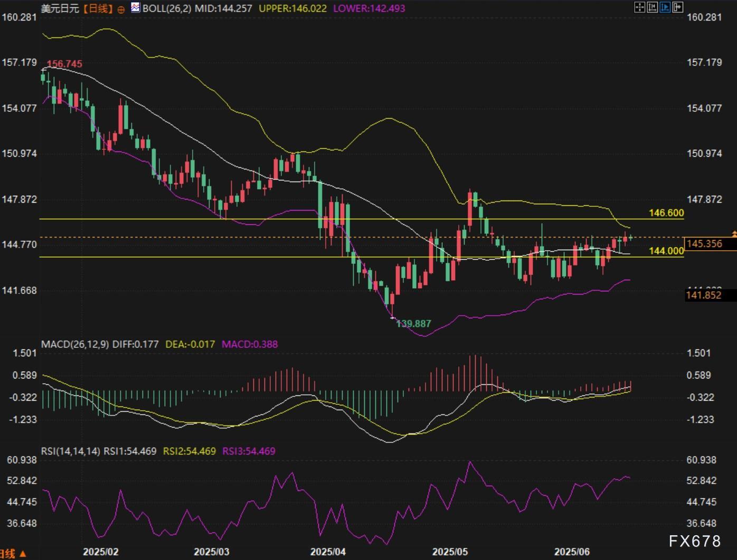The width and height of the screenshot is (737, 560).
Task: Open the 日线 period dropdown at bottom left
Action: (7, 554)
